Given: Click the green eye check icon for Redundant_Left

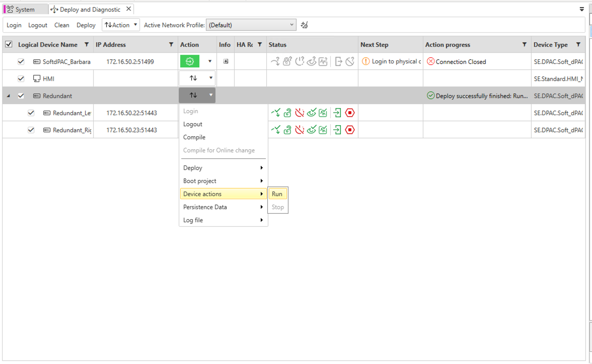Looking at the screenshot, I should coord(312,113).
